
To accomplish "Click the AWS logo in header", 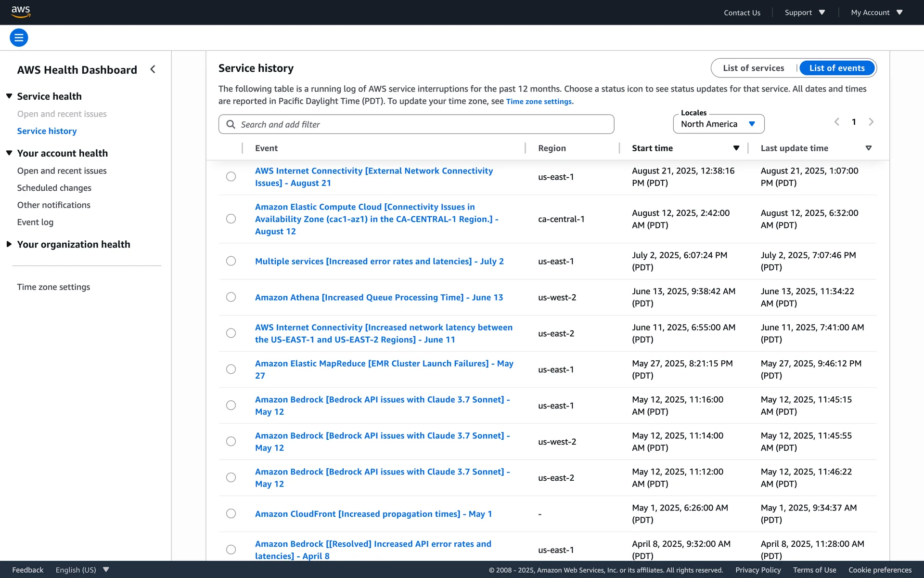I will pos(21,12).
